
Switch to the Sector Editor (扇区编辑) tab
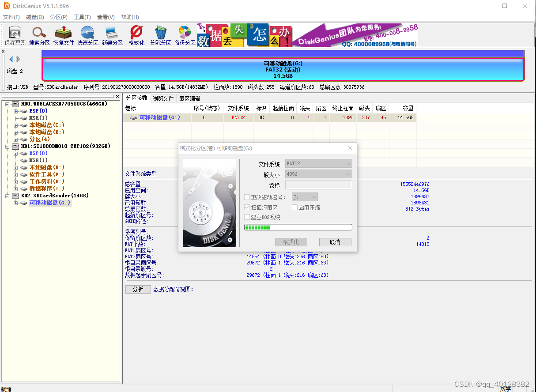(189, 98)
